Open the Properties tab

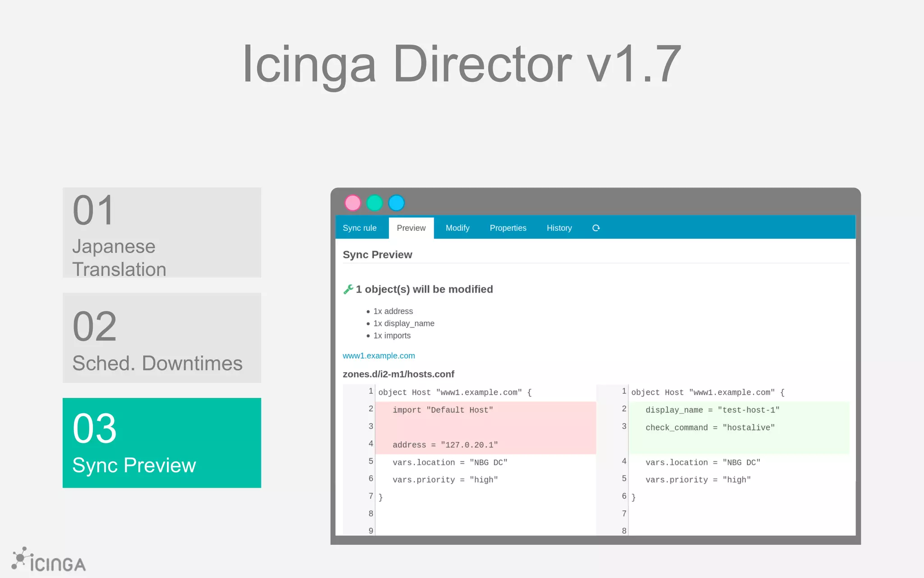point(508,228)
